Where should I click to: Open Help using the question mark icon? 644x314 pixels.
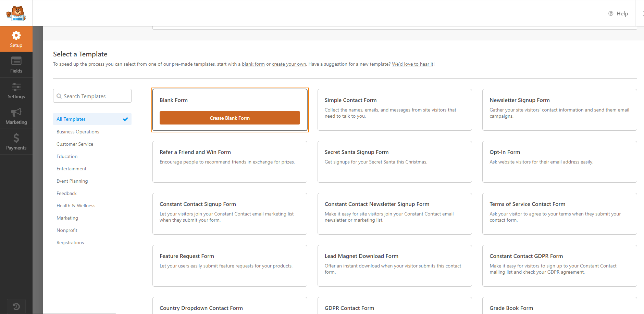(x=611, y=13)
